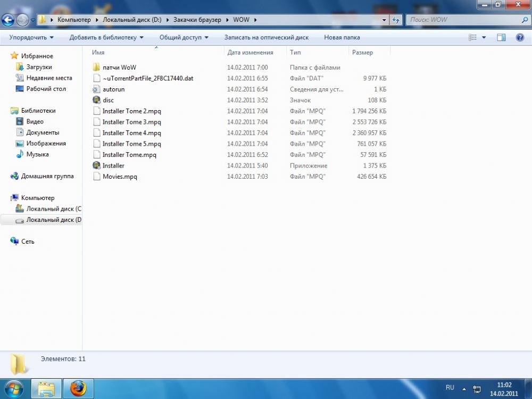Open the Видео library
Screen dimensions: 532x399
pos(35,121)
